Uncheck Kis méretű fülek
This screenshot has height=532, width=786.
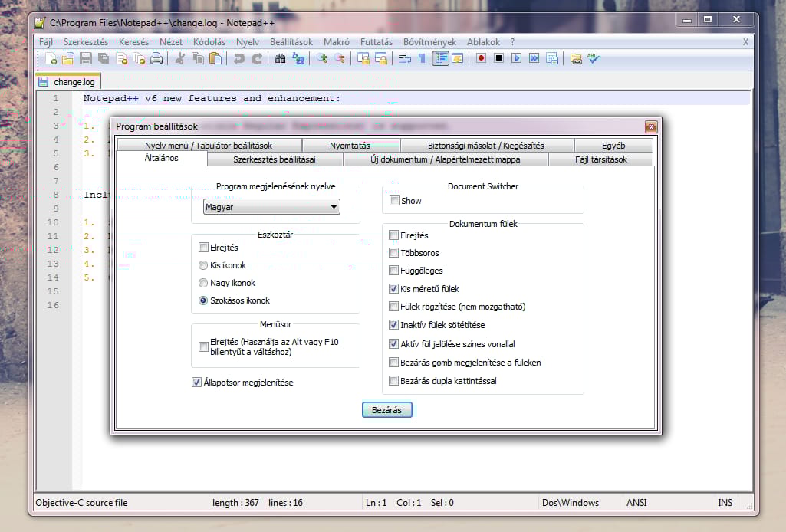[394, 288]
